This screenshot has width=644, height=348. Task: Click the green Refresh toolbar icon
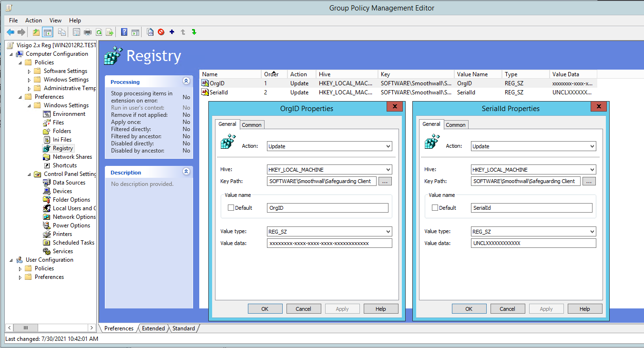pyautogui.click(x=99, y=32)
